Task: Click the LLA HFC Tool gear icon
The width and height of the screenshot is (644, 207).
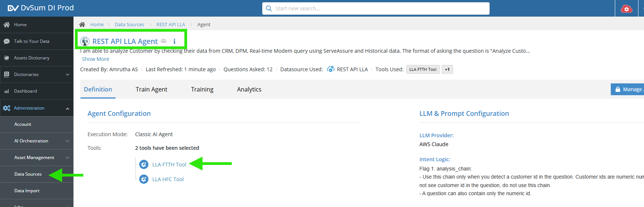Action: tap(144, 179)
